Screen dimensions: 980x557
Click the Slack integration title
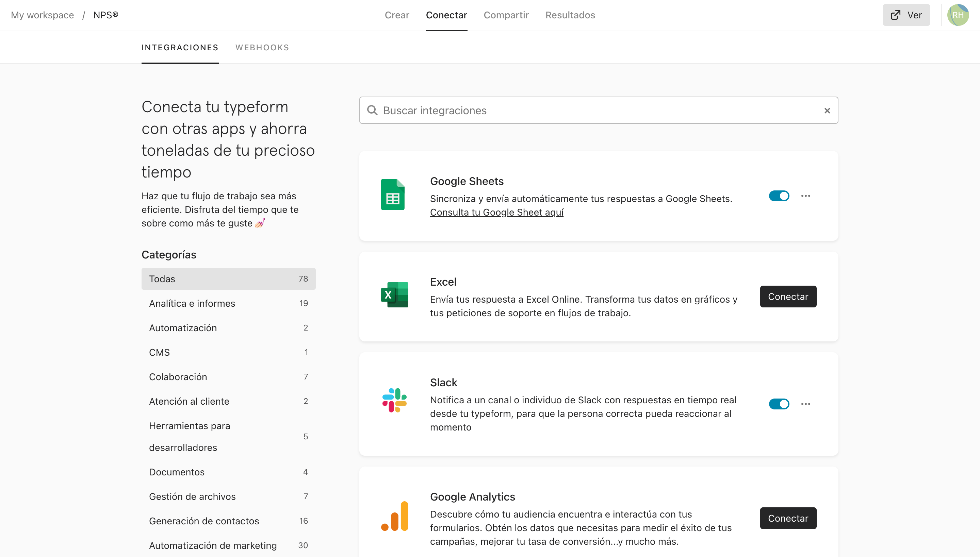443,383
